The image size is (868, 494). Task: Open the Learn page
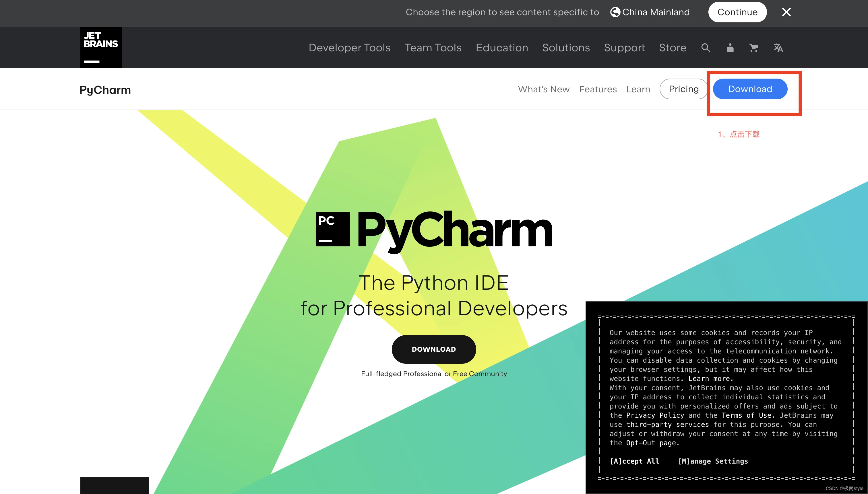click(638, 89)
